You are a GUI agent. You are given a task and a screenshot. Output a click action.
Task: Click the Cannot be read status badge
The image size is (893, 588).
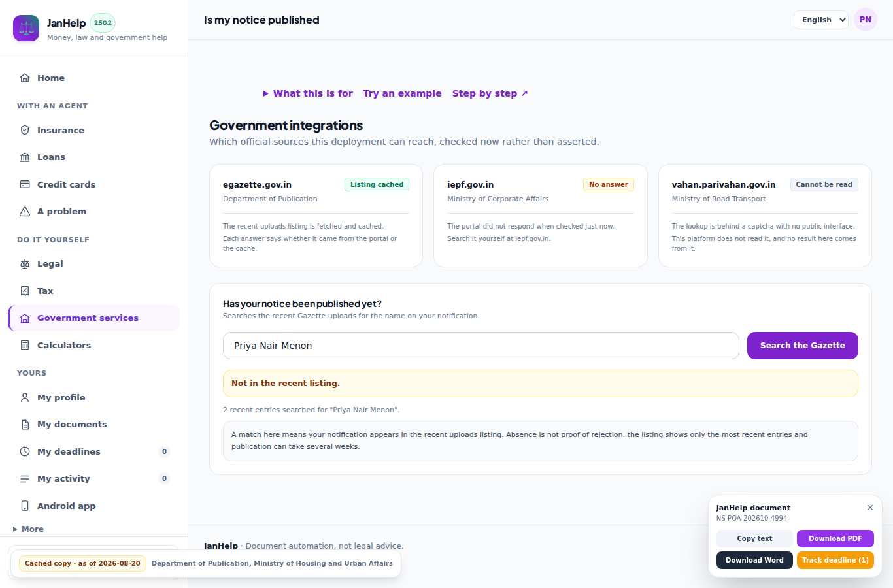tap(824, 184)
